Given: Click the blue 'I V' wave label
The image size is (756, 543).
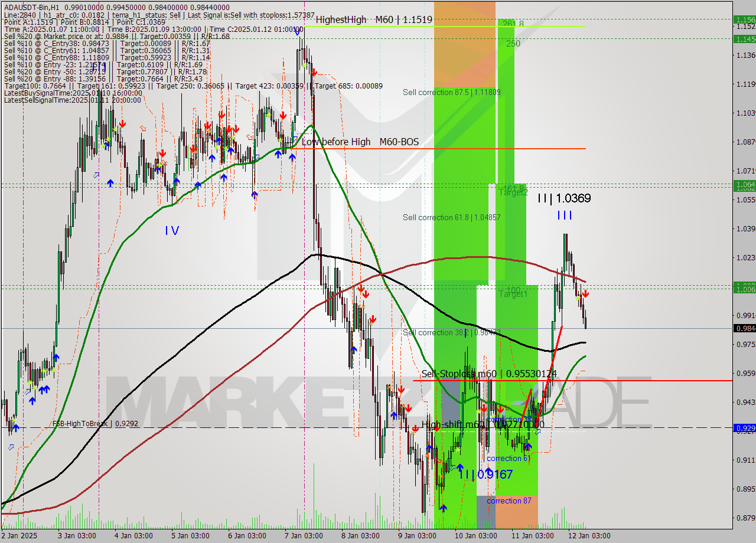Looking at the screenshot, I should click(172, 230).
